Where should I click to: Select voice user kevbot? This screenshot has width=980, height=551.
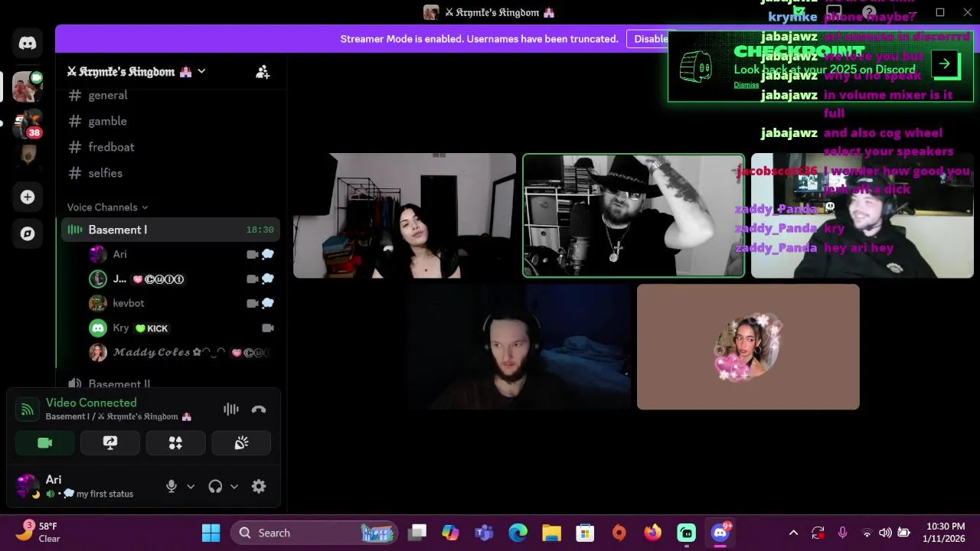tap(181, 303)
